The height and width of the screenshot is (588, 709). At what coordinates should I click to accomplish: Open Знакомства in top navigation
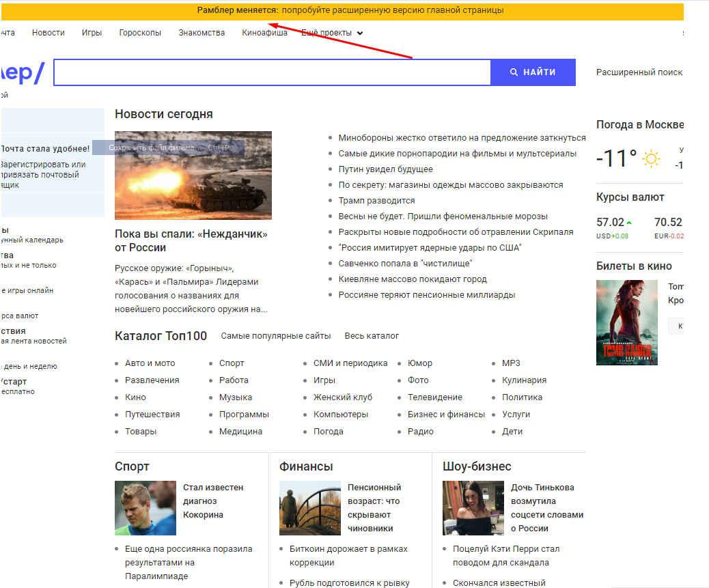pos(201,33)
